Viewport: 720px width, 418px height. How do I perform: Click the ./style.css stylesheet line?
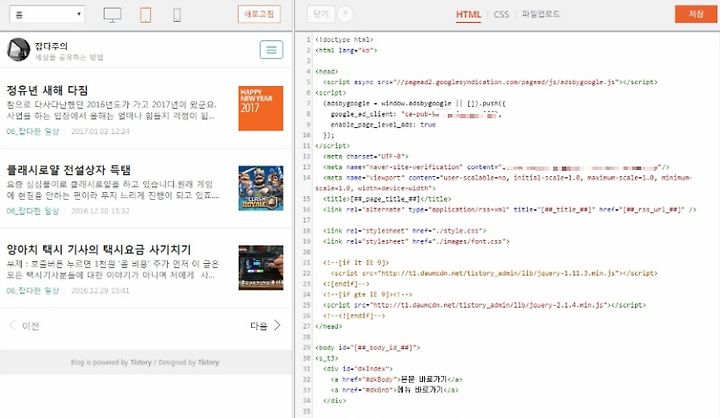405,231
